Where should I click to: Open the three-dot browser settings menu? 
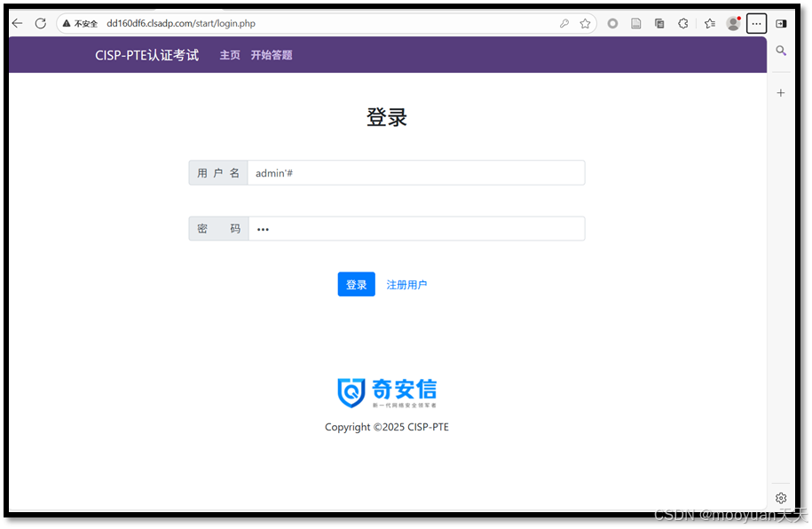(x=756, y=23)
